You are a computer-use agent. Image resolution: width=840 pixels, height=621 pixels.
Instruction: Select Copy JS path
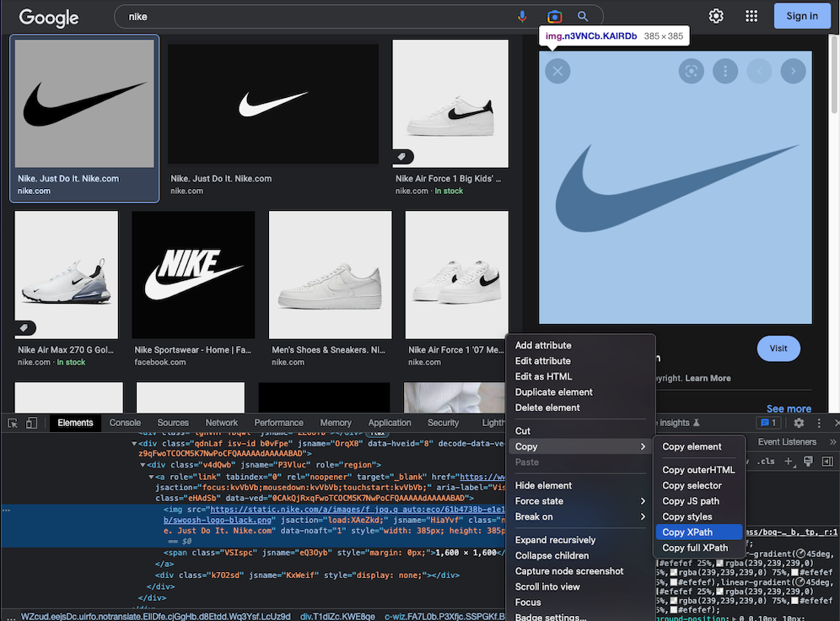click(x=699, y=501)
